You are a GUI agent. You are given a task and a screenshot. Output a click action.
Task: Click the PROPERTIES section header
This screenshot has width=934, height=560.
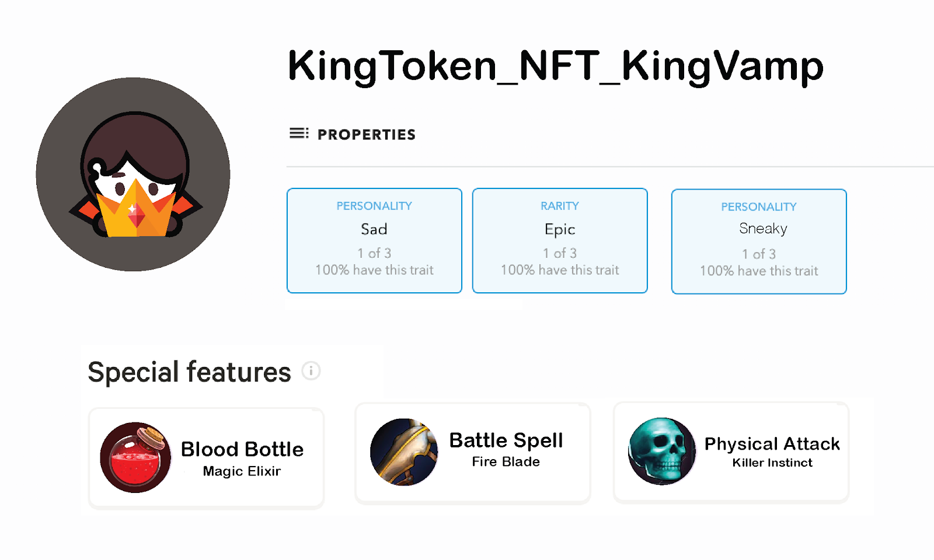click(x=367, y=135)
